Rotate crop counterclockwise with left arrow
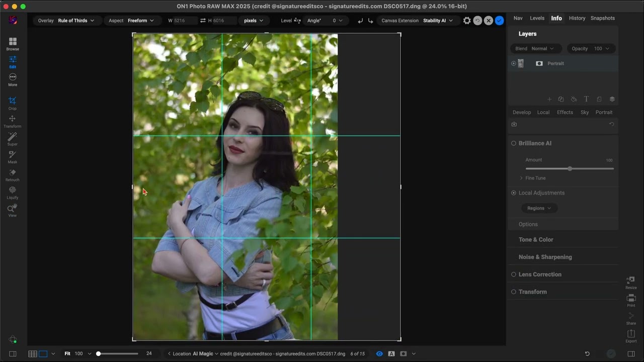 click(x=360, y=21)
